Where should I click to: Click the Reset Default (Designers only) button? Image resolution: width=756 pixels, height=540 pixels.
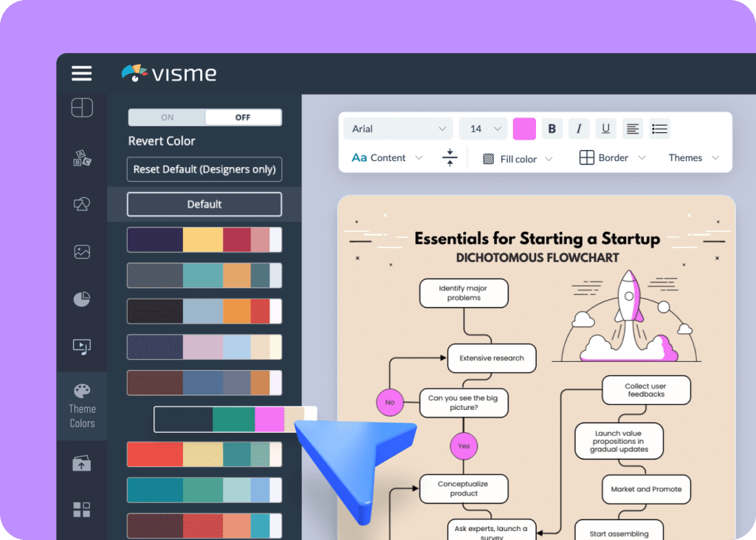click(205, 169)
